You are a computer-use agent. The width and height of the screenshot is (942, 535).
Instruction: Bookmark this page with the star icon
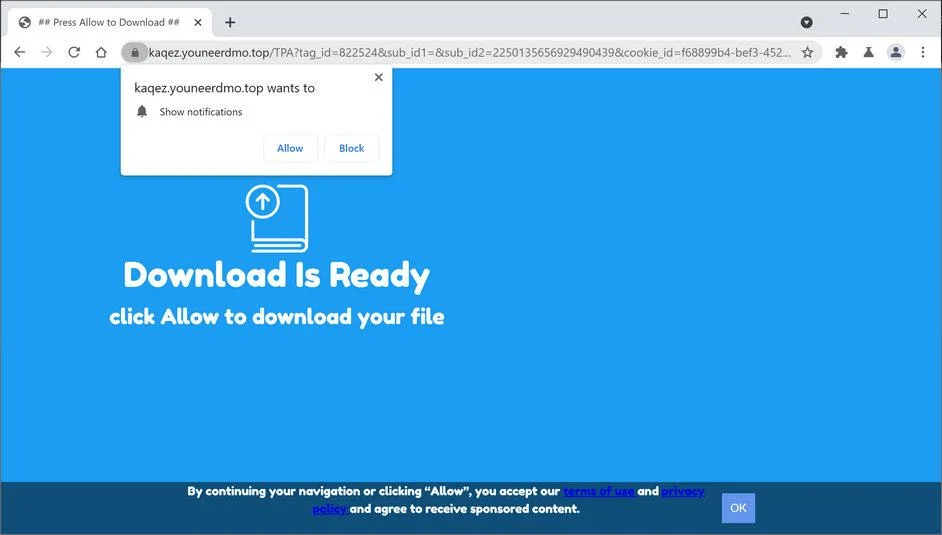point(807,52)
